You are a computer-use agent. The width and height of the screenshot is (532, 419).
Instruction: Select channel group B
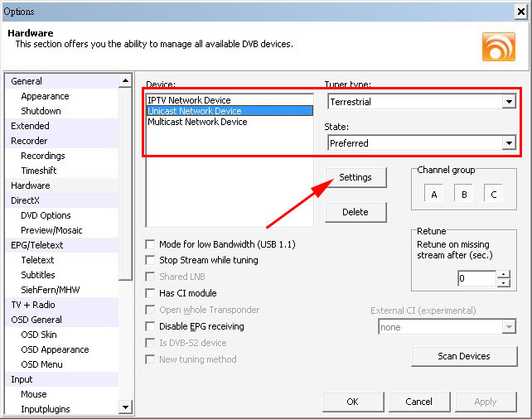(464, 195)
